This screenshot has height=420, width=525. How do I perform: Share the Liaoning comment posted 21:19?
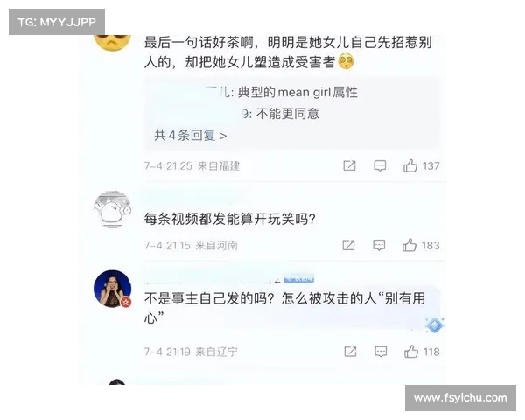tap(350, 352)
